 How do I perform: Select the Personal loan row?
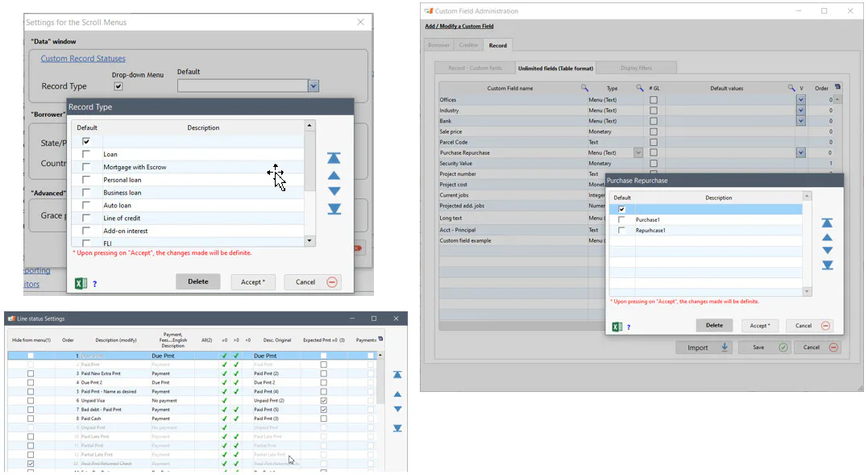pyautogui.click(x=189, y=180)
